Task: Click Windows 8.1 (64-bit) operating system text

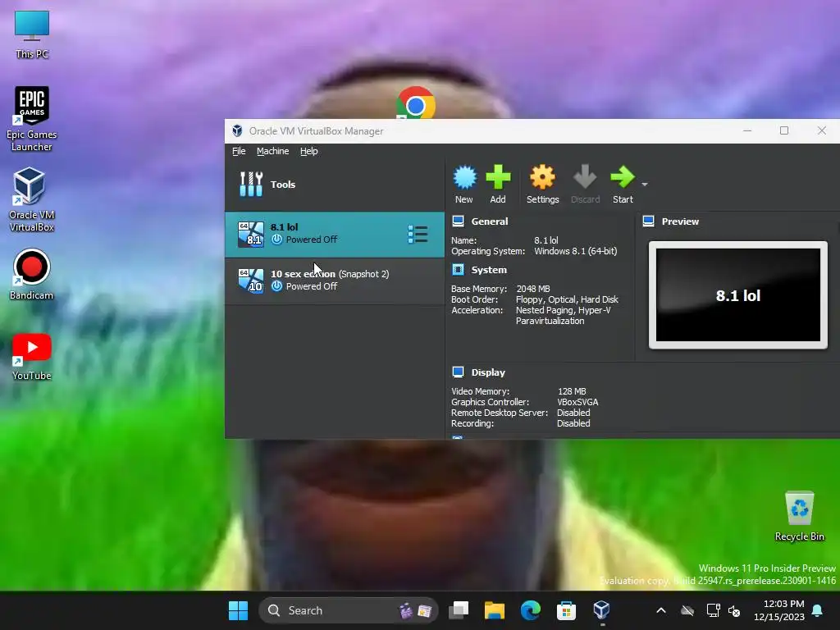Action: 575,251
